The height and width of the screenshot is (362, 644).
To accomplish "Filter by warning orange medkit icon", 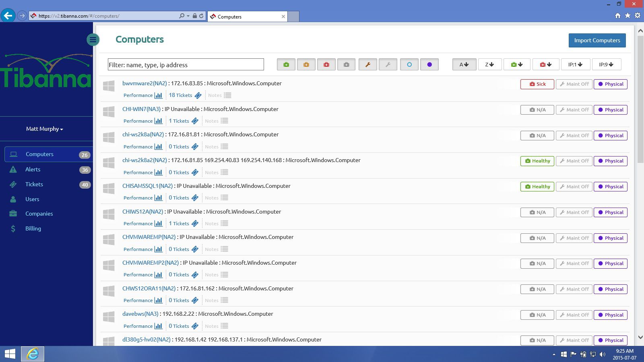I will point(306,64).
